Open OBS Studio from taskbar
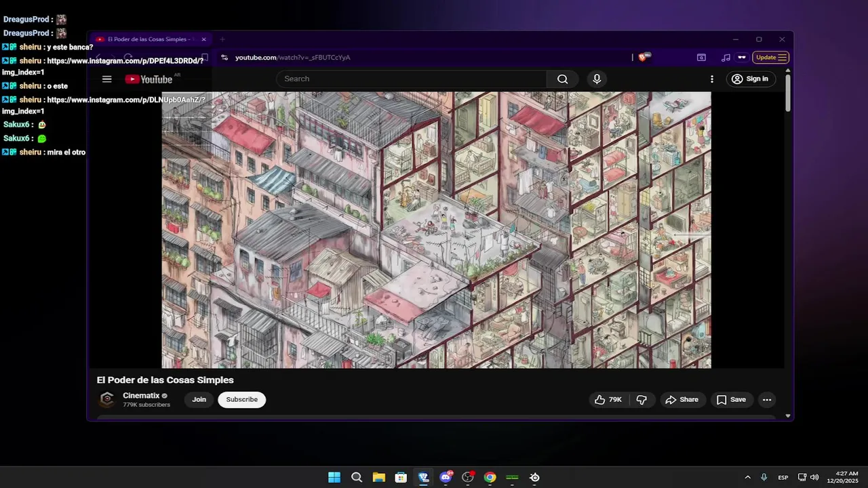868x488 pixels. [x=468, y=477]
